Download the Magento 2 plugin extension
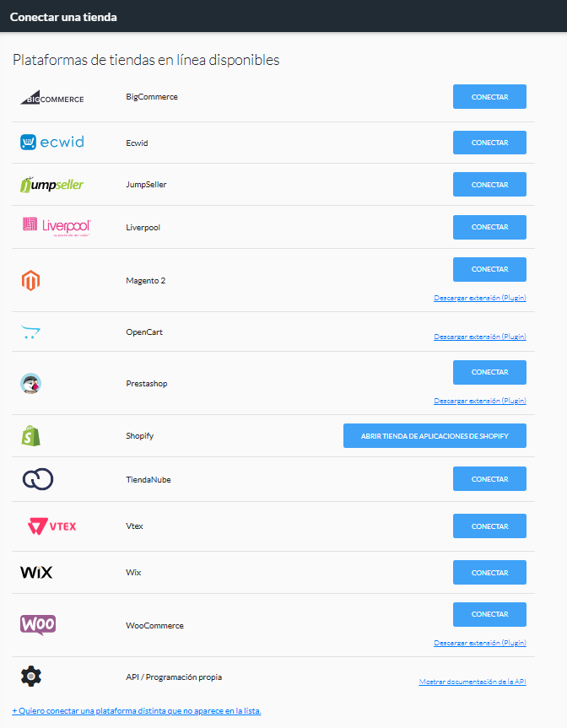 [480, 298]
